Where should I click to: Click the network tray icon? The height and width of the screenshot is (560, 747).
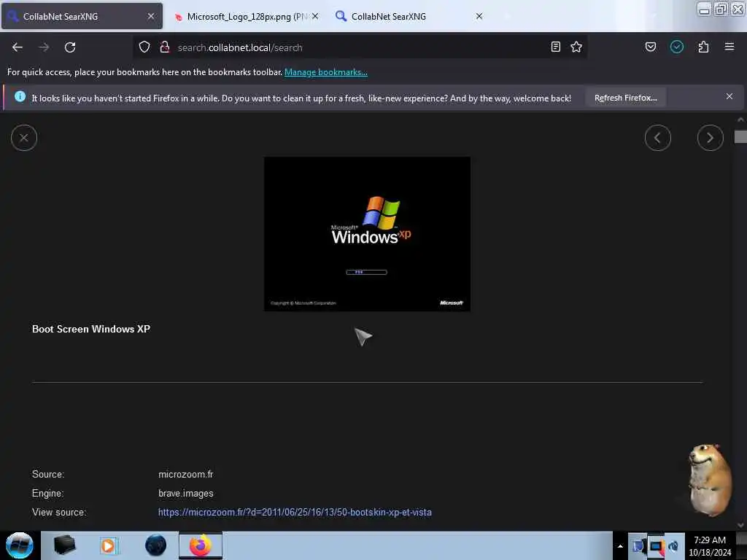(656, 545)
